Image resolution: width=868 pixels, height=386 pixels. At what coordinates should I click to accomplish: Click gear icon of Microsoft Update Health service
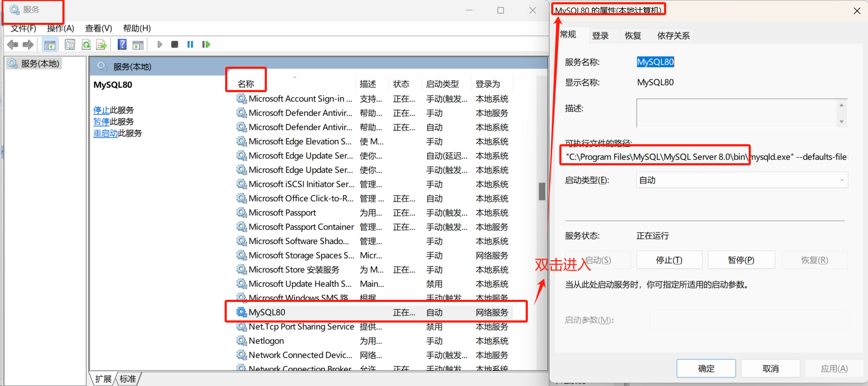tap(241, 284)
